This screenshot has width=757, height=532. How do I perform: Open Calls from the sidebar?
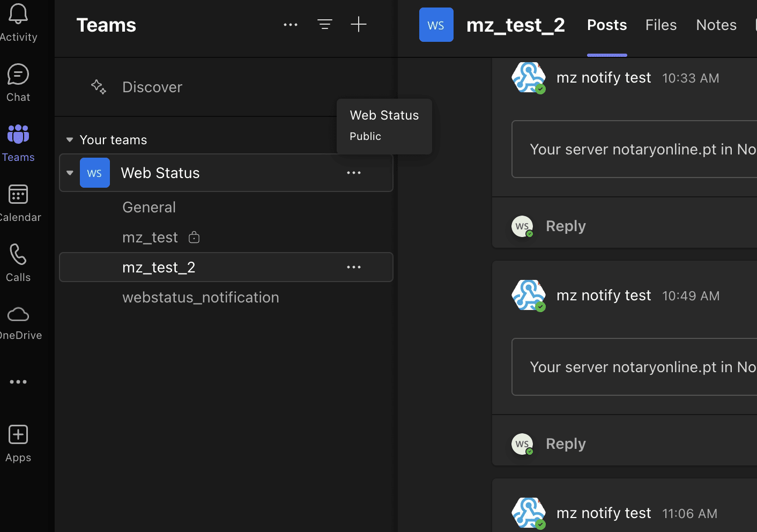(18, 255)
